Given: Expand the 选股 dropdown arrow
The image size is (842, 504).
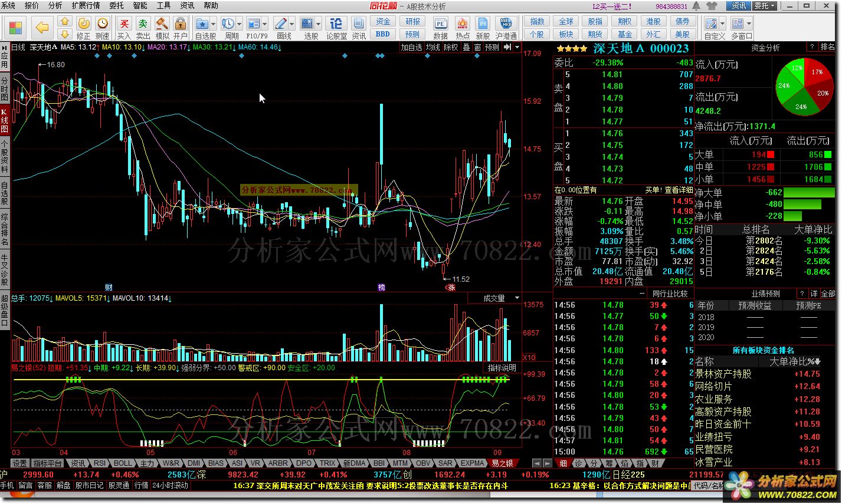Looking at the screenshot, I should (x=319, y=24).
